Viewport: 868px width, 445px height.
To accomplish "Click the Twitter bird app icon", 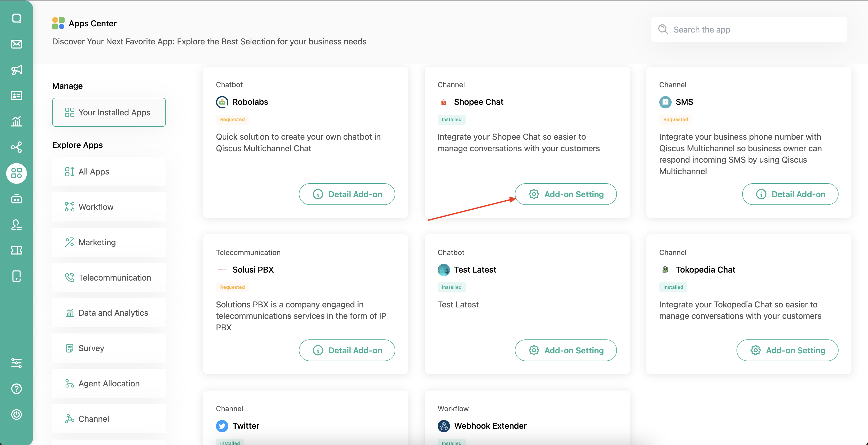I will [x=222, y=426].
